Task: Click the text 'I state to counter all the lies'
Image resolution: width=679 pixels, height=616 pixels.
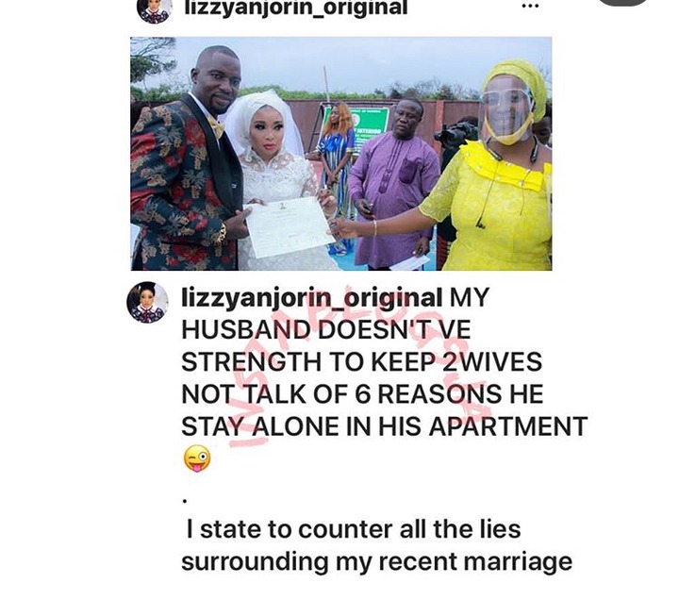Action: 354,530
